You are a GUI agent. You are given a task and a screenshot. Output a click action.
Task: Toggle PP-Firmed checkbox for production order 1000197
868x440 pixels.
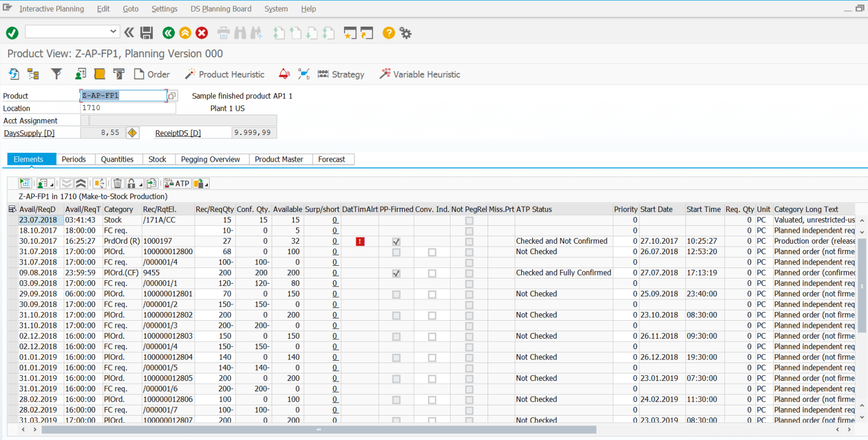click(x=396, y=241)
